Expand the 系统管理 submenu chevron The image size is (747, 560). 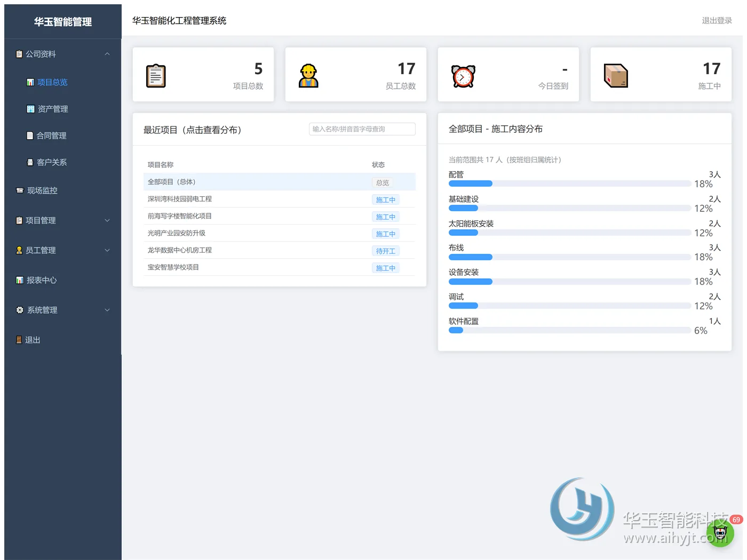107,310
